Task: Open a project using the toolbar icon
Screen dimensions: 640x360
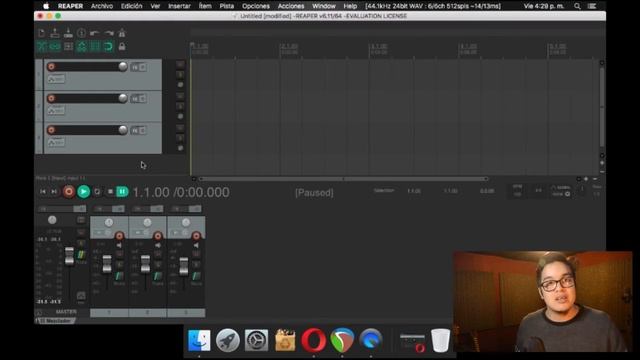Action: pos(55,33)
